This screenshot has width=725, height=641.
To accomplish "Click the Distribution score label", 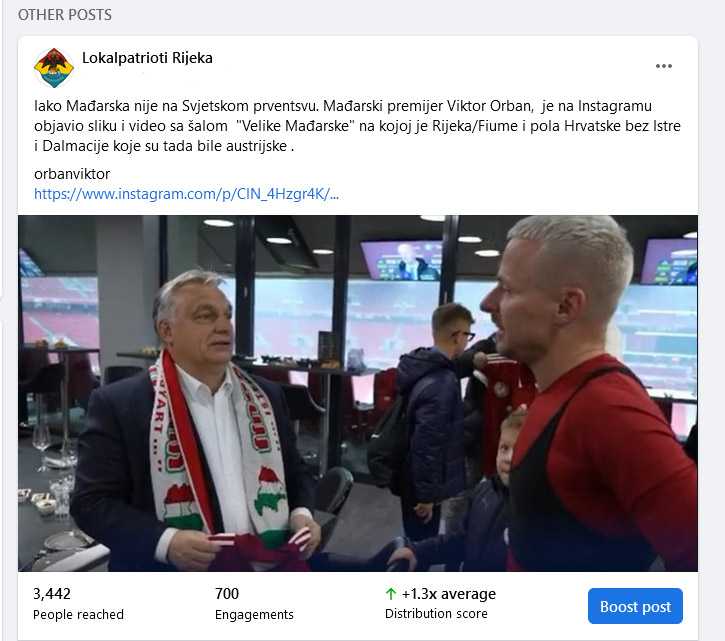I will [x=436, y=614].
